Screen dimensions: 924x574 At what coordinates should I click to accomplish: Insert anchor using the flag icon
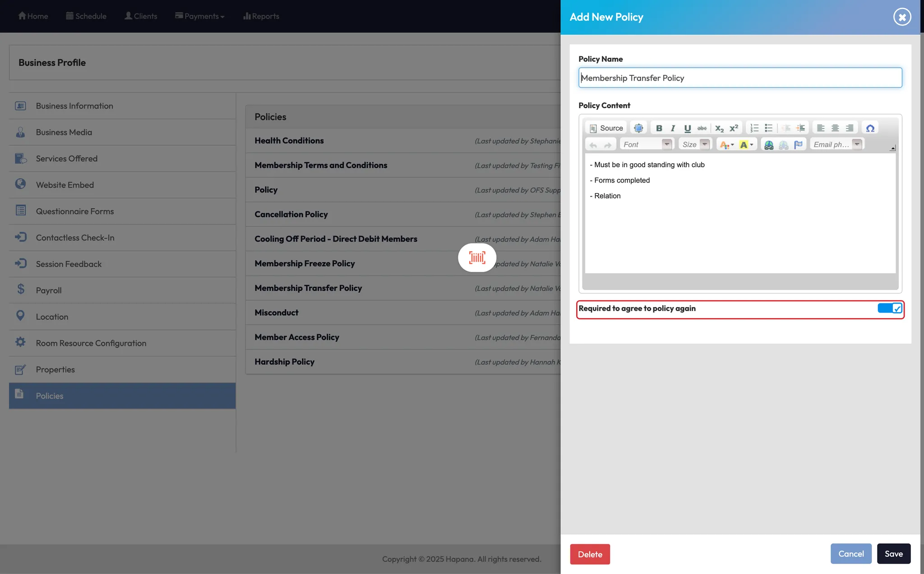(798, 145)
